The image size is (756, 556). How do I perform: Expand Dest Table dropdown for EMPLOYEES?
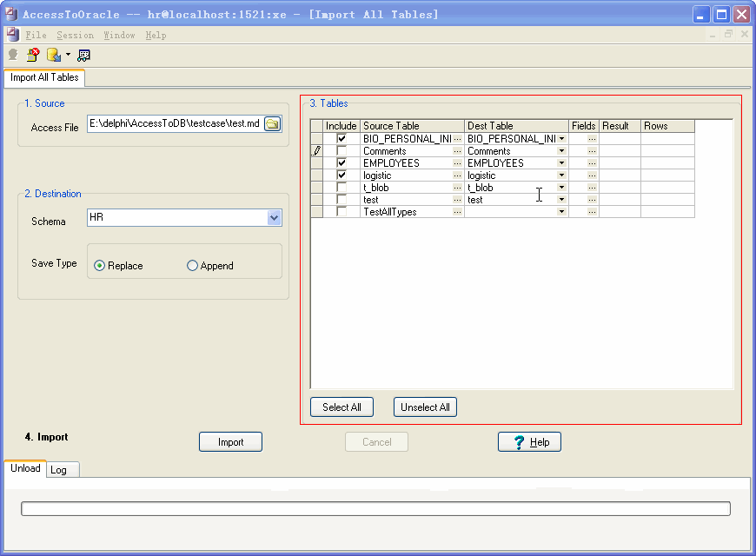pos(561,163)
